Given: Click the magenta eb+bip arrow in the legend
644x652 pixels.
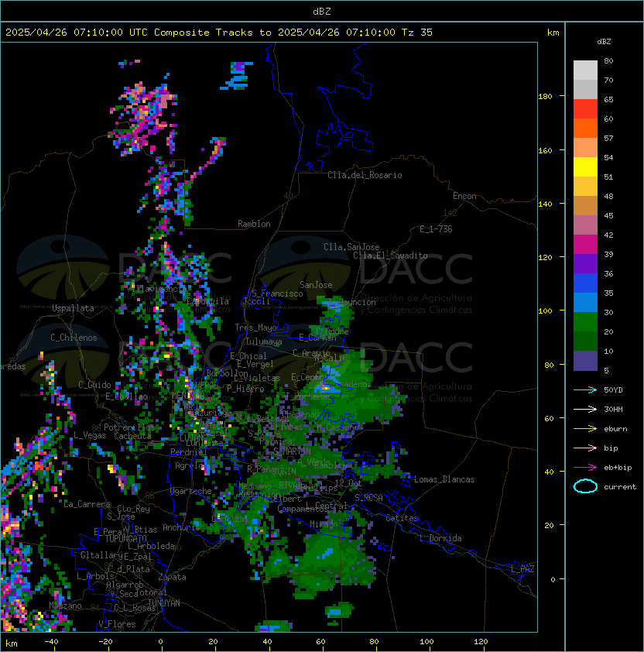Looking at the screenshot, I should pos(585,468).
